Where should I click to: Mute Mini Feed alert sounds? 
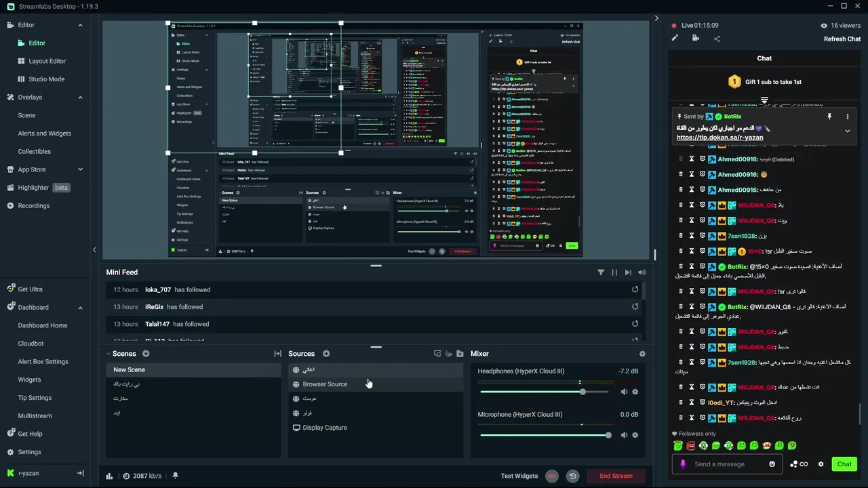click(642, 272)
